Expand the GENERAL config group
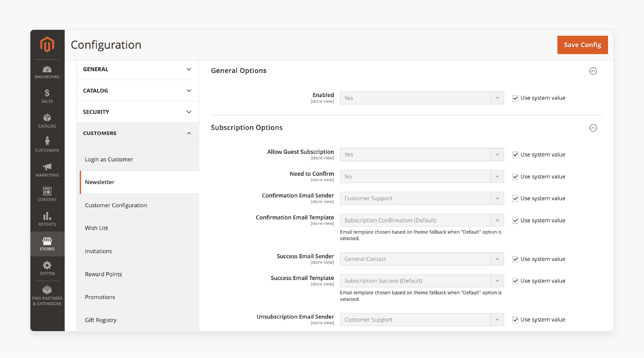The image size is (644, 358). [138, 69]
